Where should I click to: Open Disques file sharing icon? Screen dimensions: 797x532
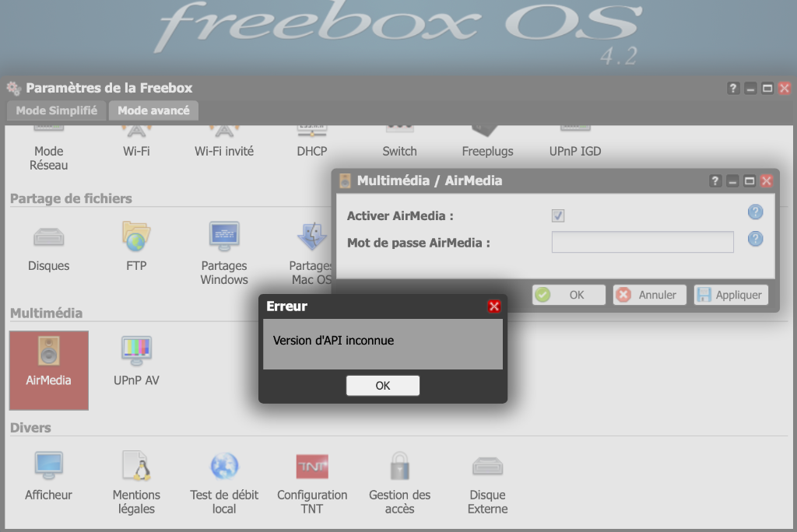click(49, 247)
